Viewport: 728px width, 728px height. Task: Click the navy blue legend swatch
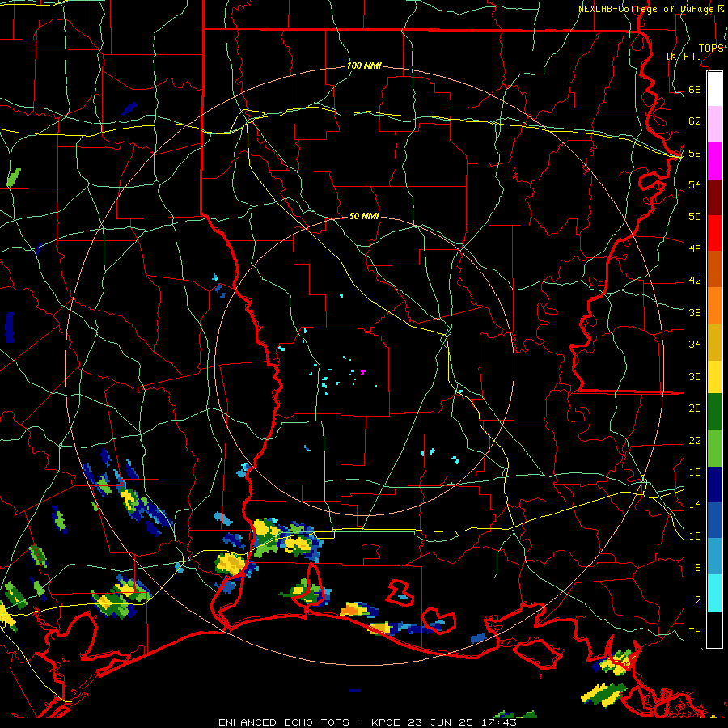714,485
